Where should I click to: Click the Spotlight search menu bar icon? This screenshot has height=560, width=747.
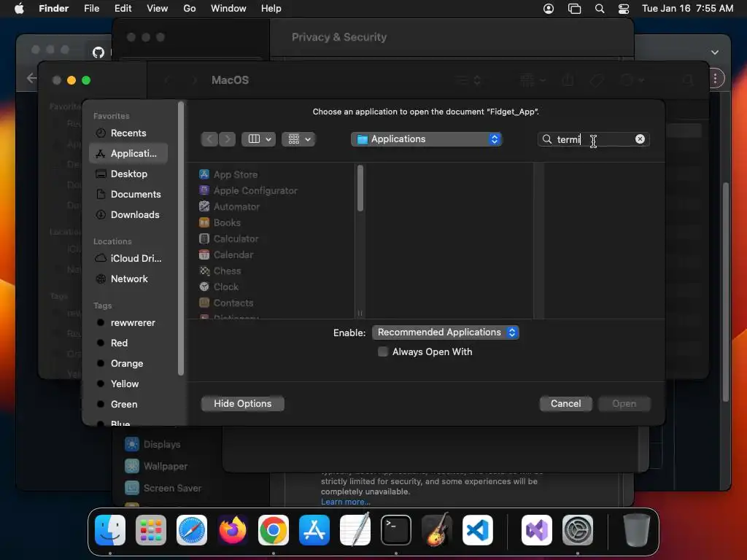pos(600,9)
